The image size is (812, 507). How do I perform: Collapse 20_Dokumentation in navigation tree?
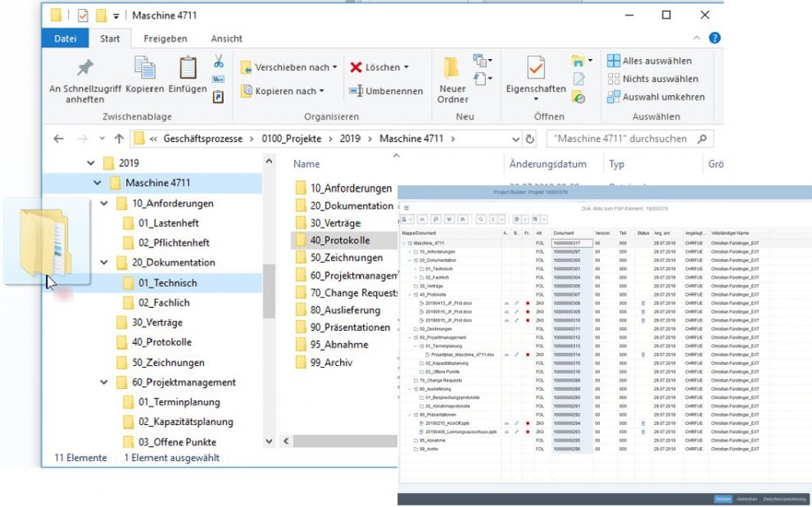point(104,263)
